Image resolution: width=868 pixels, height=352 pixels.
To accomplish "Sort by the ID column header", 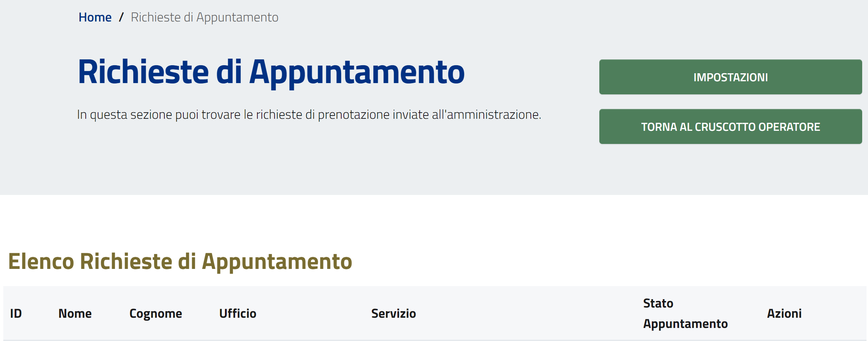I will click(16, 314).
